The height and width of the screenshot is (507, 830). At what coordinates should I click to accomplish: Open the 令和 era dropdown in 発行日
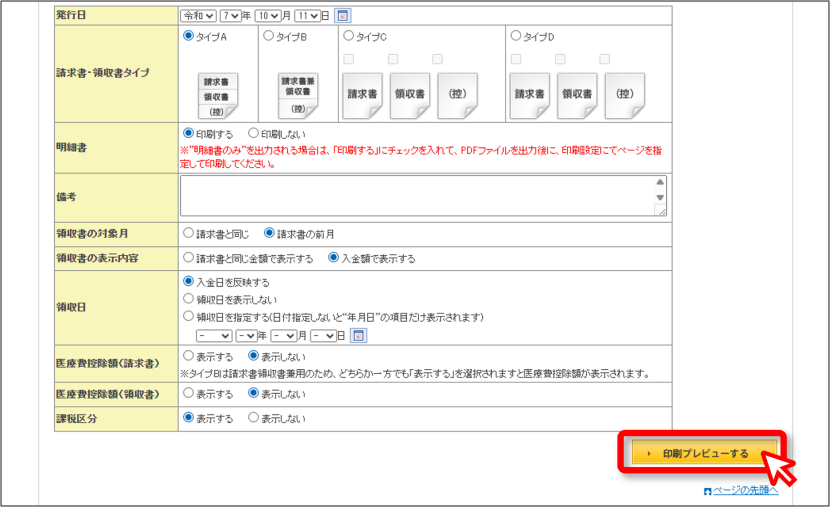[x=199, y=16]
